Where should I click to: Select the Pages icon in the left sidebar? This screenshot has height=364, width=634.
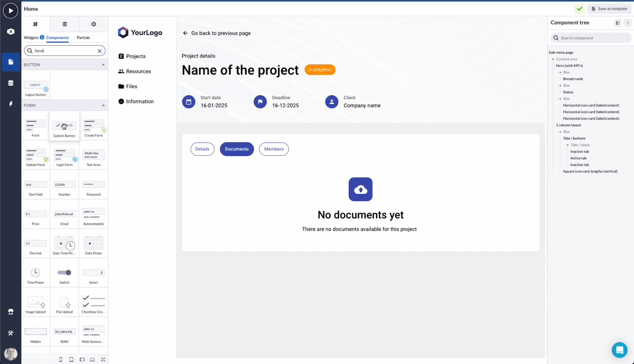click(x=11, y=62)
